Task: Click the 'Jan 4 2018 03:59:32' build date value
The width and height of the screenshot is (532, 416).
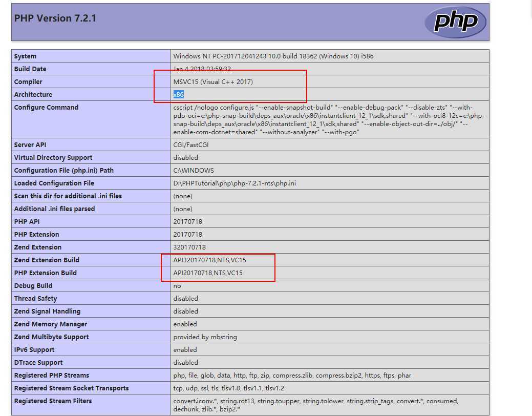Action: 202,69
